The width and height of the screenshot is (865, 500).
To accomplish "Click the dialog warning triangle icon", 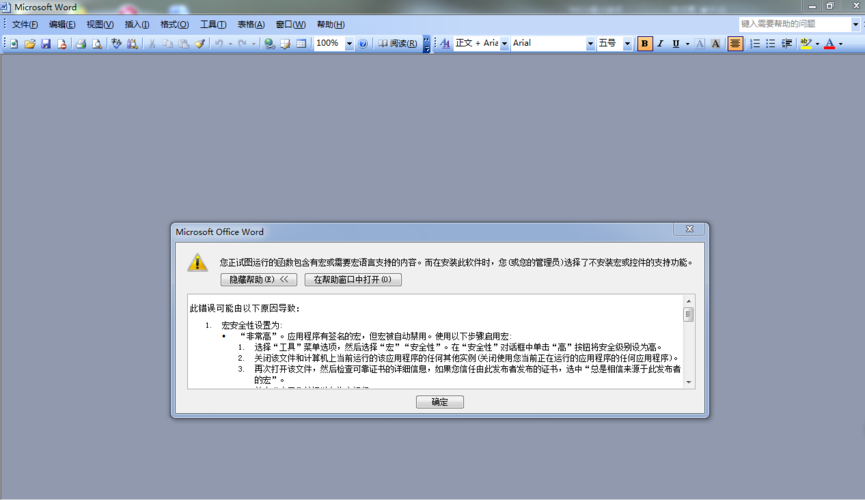I will 197,263.
